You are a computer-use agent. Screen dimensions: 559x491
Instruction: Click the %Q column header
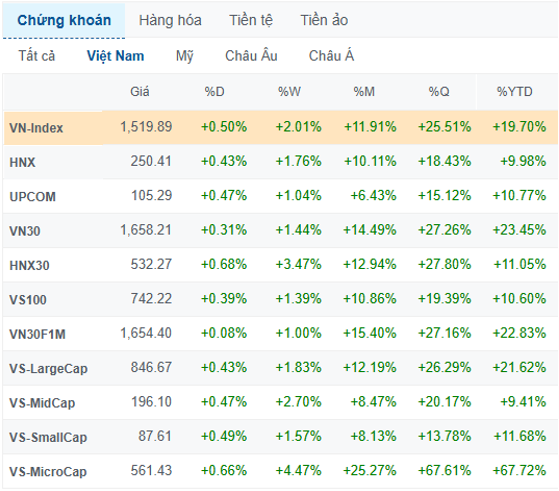439,92
